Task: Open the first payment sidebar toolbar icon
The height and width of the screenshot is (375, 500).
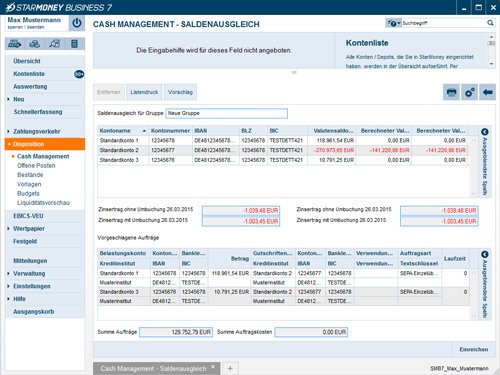Action: click(x=15, y=44)
